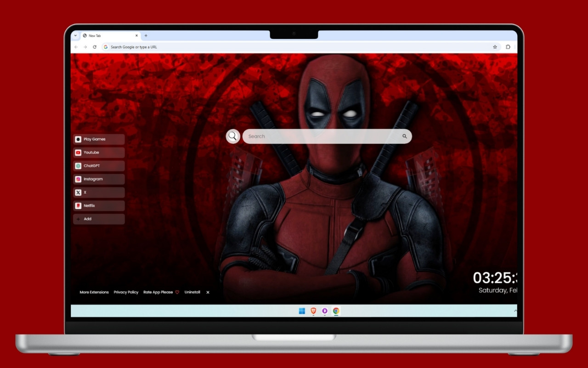Go forward with the browser forward arrow
Viewport: 588px width, 368px height.
85,47
